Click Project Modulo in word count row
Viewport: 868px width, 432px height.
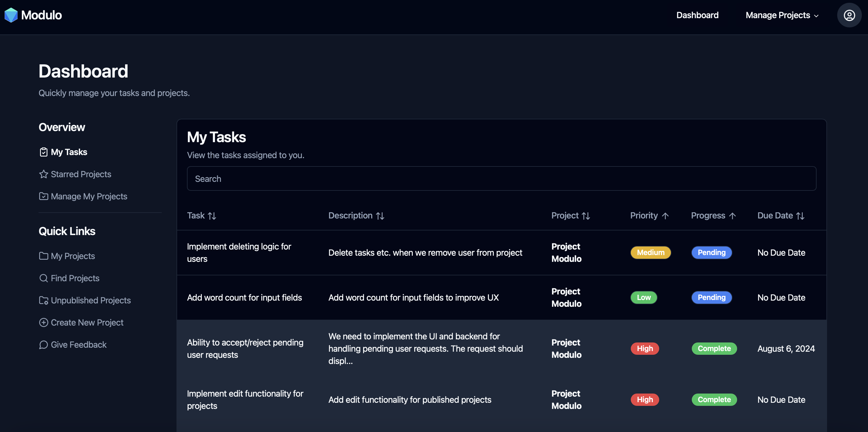[x=566, y=298]
